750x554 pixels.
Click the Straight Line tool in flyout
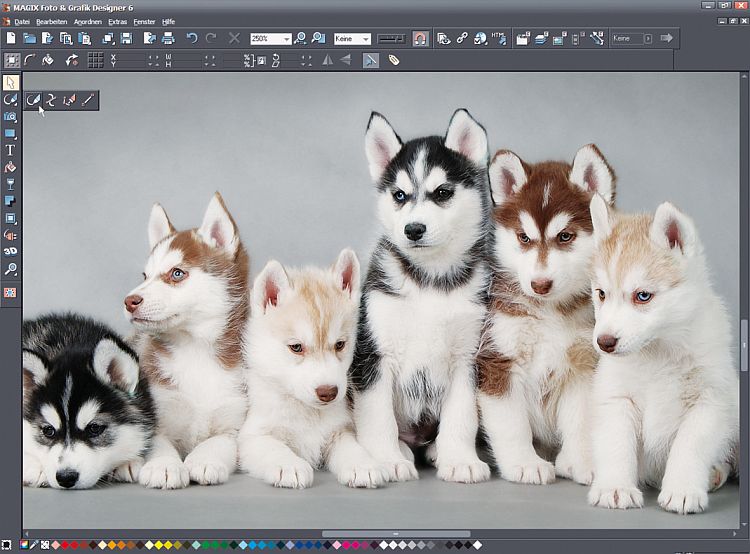(88, 100)
